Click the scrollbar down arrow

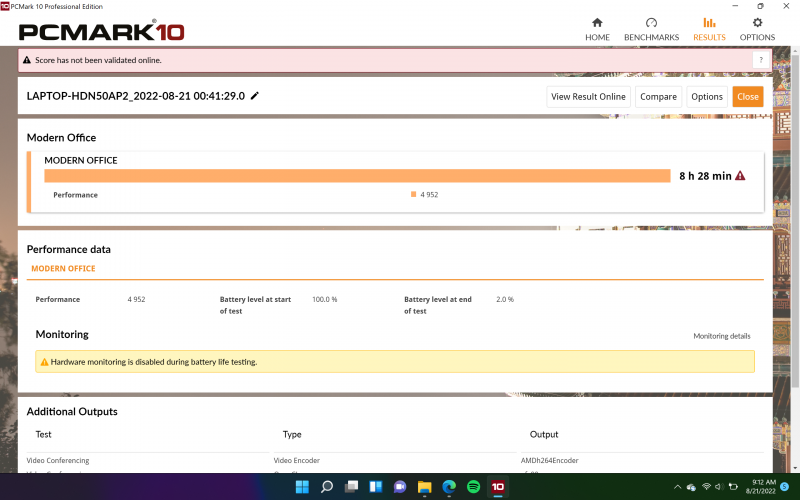(795, 467)
